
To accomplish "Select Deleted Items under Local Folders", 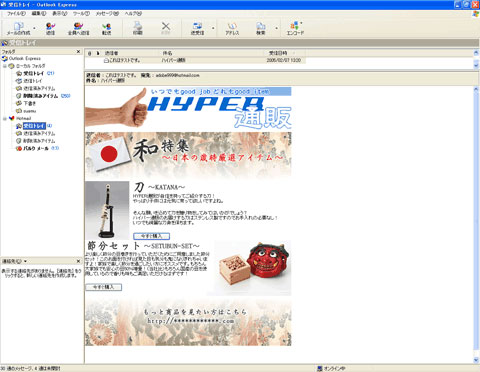I will click(x=40, y=96).
